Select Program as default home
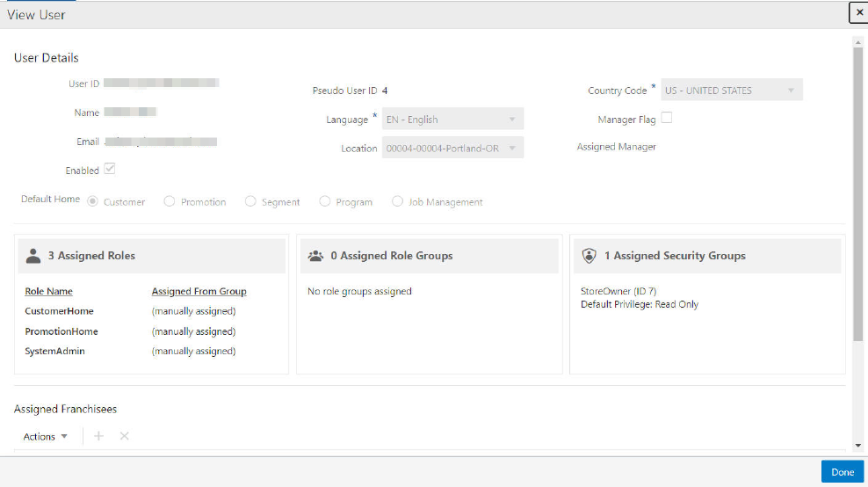 (324, 201)
